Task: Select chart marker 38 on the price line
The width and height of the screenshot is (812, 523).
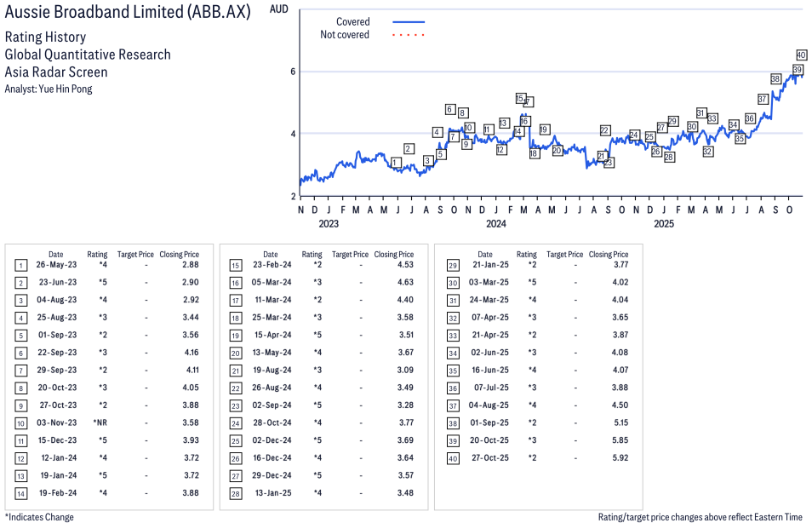Action: [x=775, y=78]
